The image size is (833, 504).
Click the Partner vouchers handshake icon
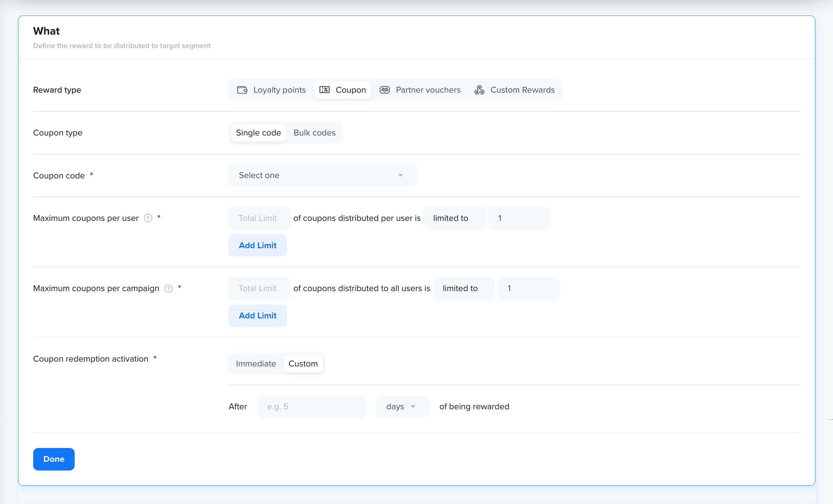coord(384,90)
